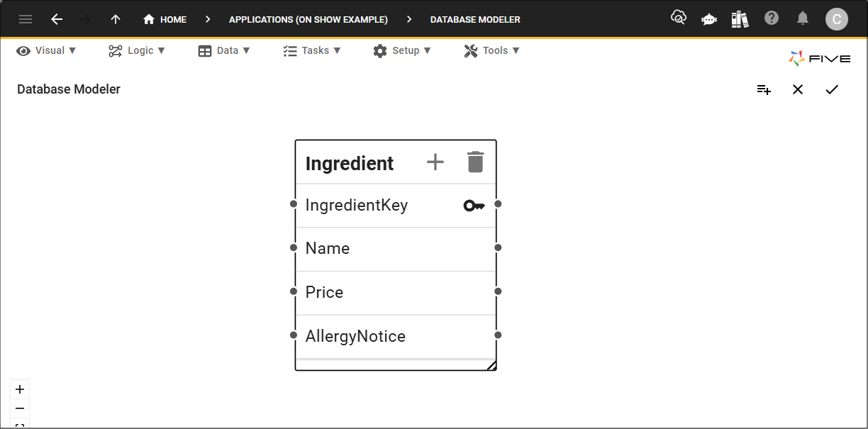Viewport: 868px width, 429px height.
Task: Click the cloud deploy icon in top bar
Action: (679, 18)
